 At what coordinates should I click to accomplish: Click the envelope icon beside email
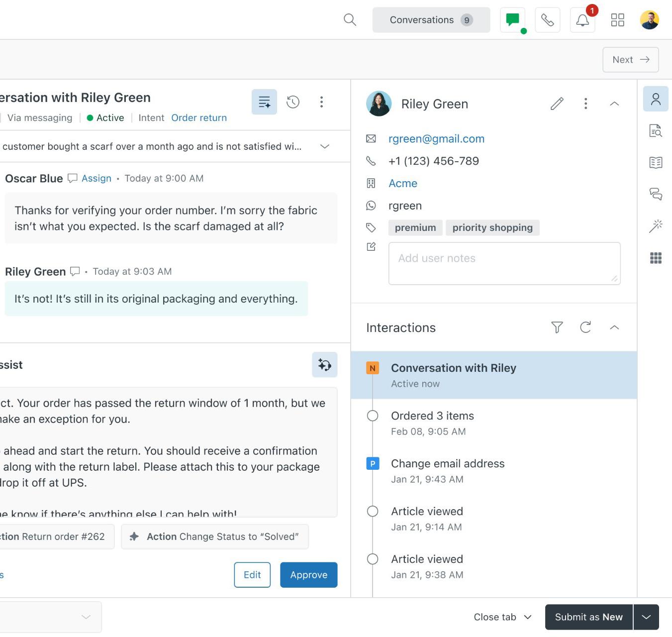(x=371, y=139)
